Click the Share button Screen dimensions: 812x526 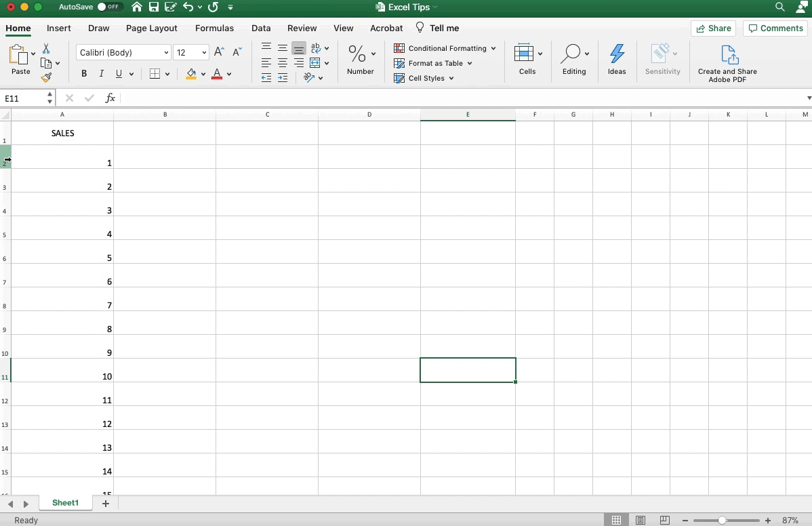pyautogui.click(x=713, y=28)
